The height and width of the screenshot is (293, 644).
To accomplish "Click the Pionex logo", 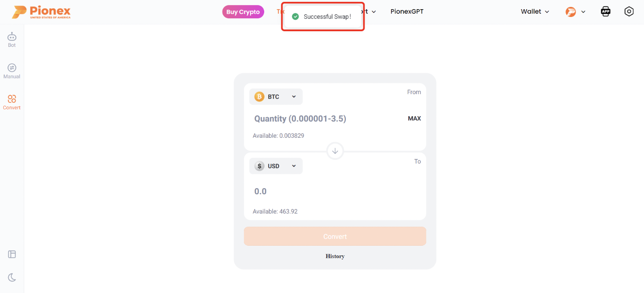I will pyautogui.click(x=41, y=11).
